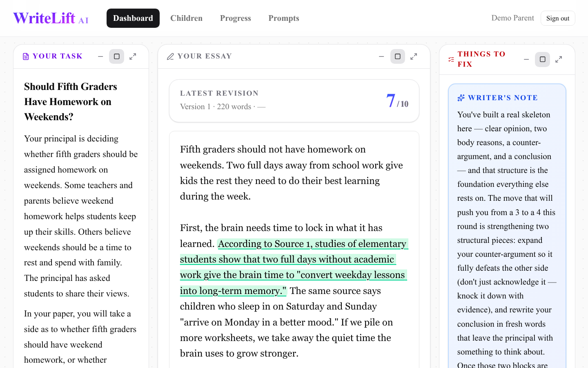Click the Demo Parent account name
The width and height of the screenshot is (588, 368).
(x=512, y=18)
